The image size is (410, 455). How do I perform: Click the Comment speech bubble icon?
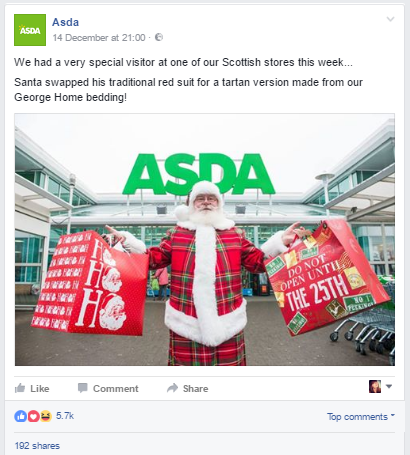pyautogui.click(x=82, y=388)
